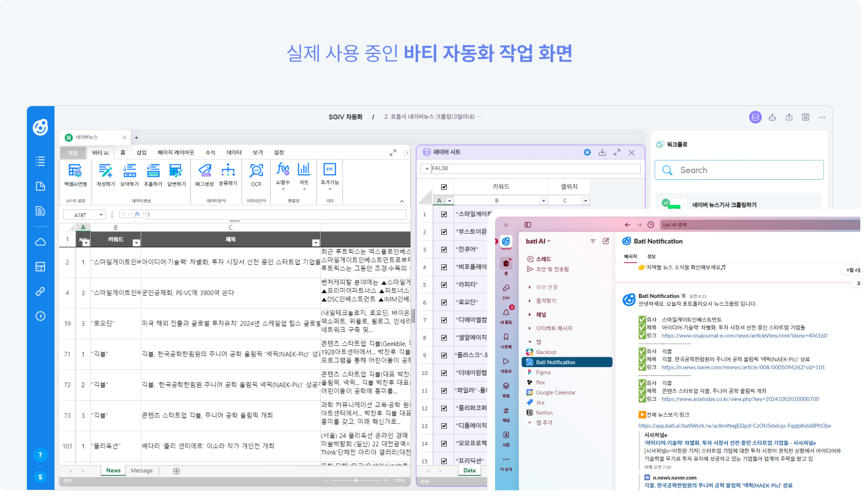Click the Slack history clock icon
Viewport: 868px width, 498px height.
click(651, 225)
